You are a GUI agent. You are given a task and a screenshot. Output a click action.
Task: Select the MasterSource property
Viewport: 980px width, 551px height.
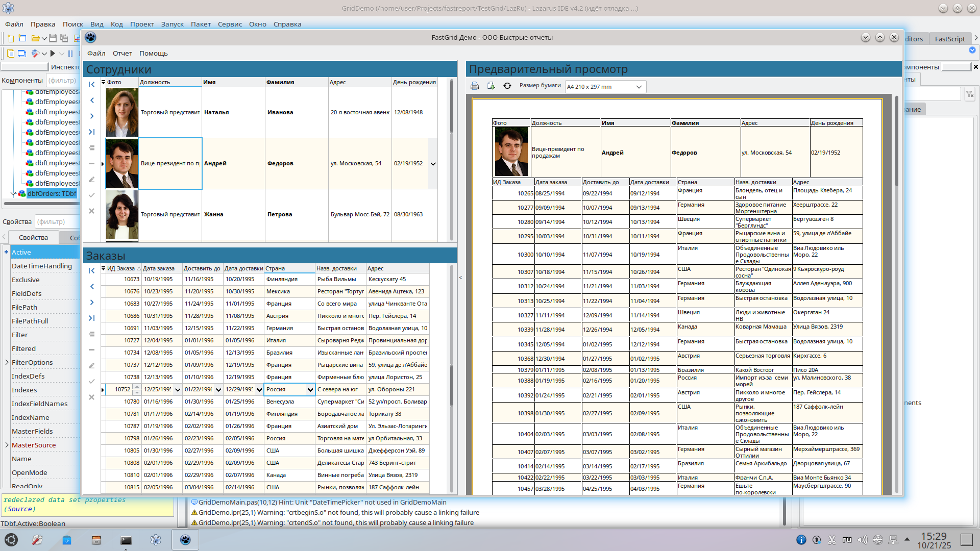tap(34, 445)
